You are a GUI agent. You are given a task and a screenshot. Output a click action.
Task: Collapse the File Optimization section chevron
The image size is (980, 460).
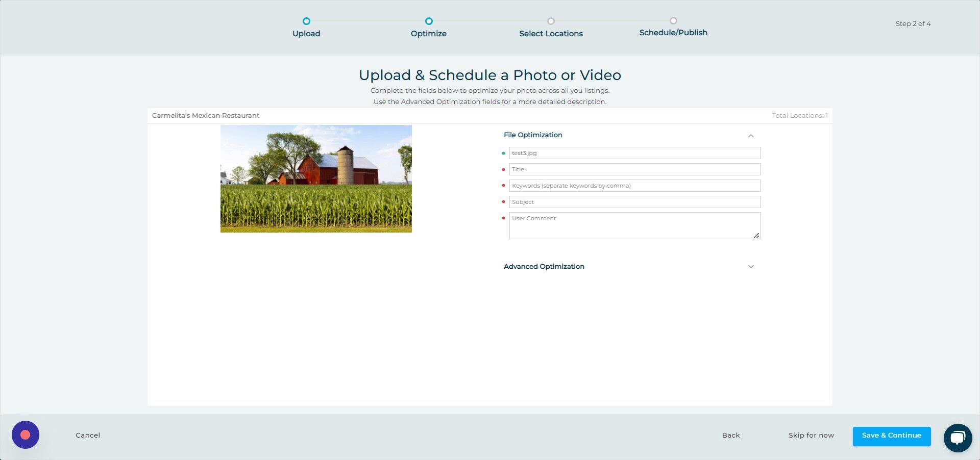(751, 136)
